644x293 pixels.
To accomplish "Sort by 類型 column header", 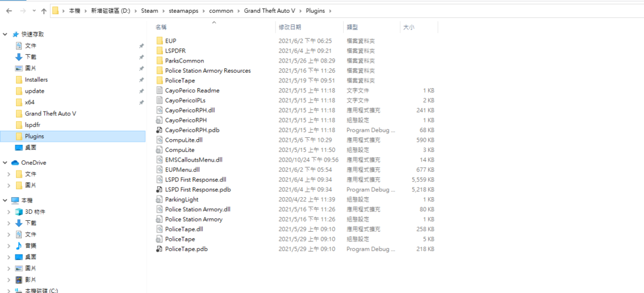I will tap(352, 27).
